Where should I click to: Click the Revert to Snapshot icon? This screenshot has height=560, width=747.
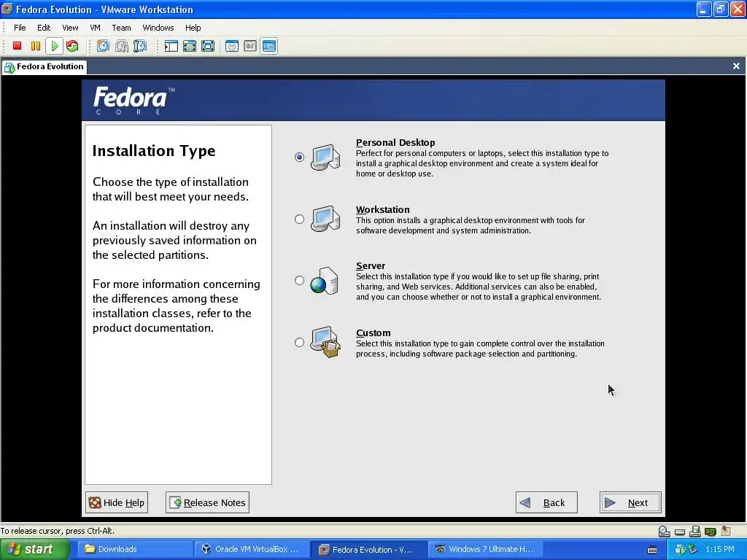122,46
